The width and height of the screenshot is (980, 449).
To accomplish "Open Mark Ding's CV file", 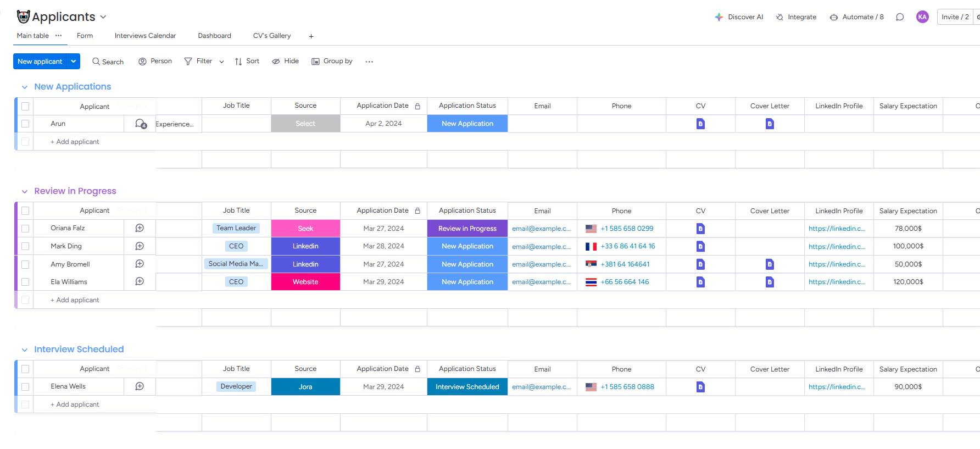I will [700, 246].
